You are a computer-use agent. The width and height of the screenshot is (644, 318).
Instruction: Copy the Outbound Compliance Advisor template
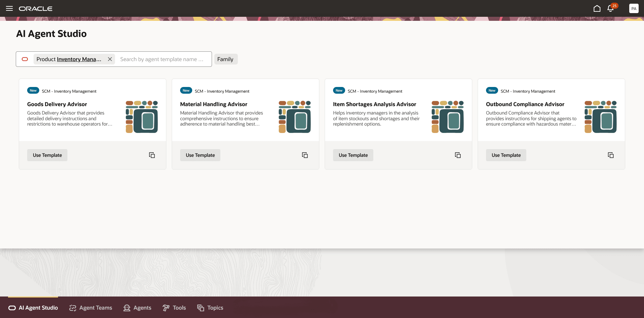tap(611, 155)
